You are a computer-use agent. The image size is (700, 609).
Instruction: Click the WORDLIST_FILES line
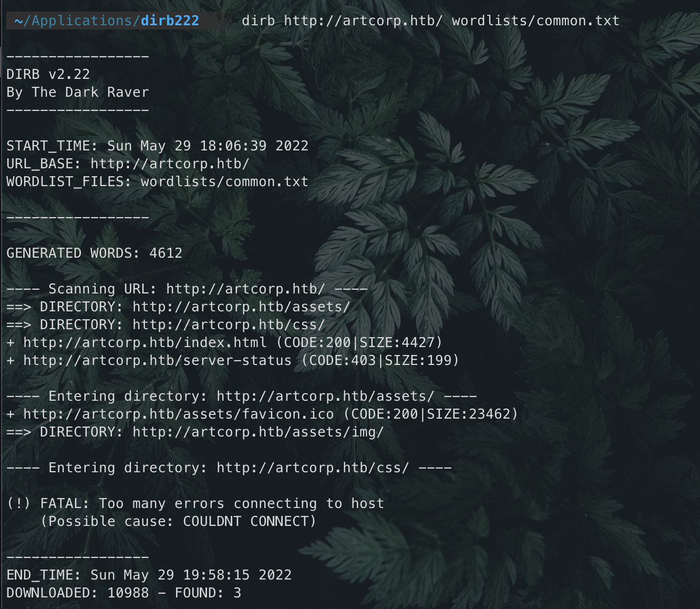157,181
